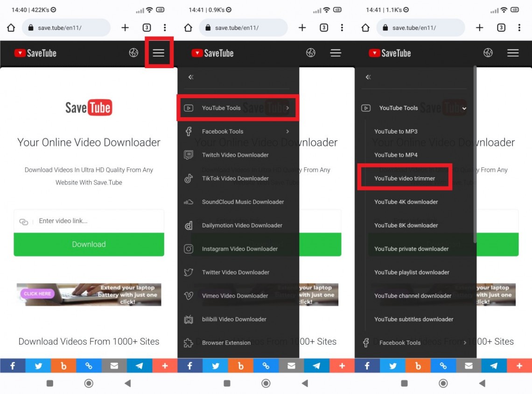Select the TikTok Video Downloader icon
The image size is (532, 394).
pos(189,178)
